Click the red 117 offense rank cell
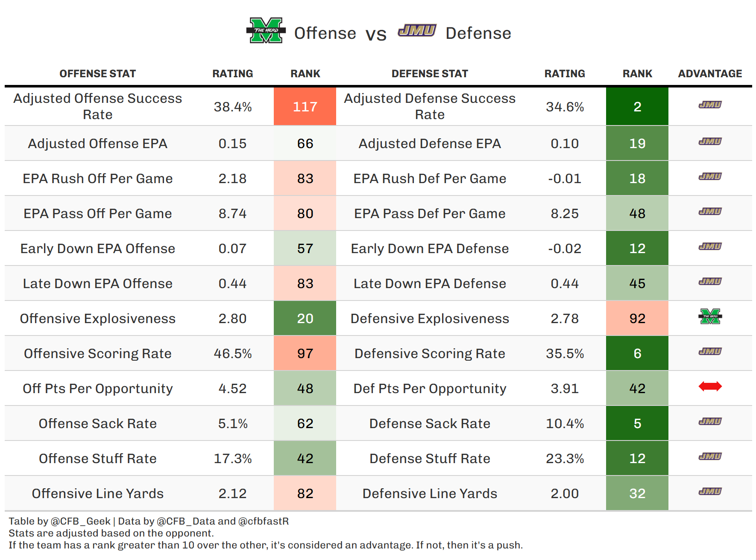This screenshot has width=756, height=560. [x=305, y=107]
